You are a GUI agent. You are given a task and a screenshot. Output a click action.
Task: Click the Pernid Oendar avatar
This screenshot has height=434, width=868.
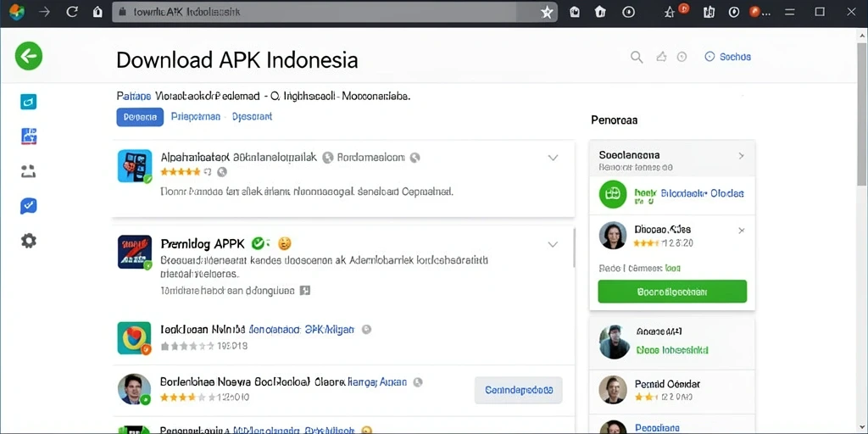tap(613, 390)
